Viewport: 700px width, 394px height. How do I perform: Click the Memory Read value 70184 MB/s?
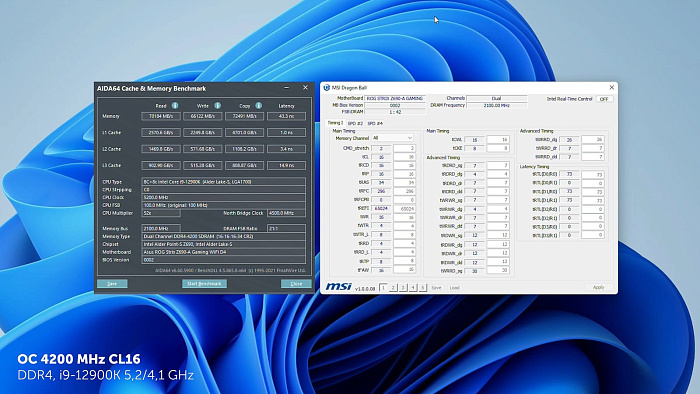click(x=161, y=116)
